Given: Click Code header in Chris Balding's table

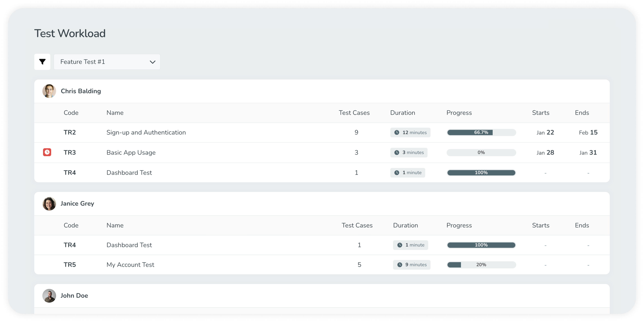Looking at the screenshot, I should coord(71,113).
